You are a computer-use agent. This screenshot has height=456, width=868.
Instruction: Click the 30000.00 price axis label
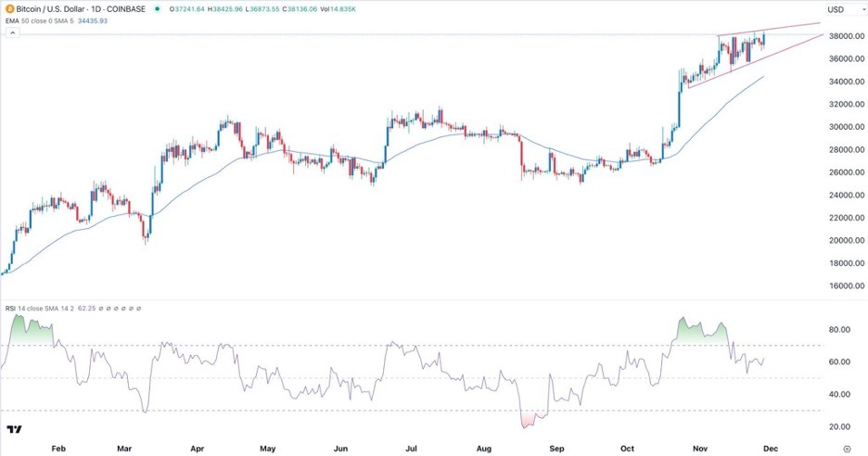[847, 127]
